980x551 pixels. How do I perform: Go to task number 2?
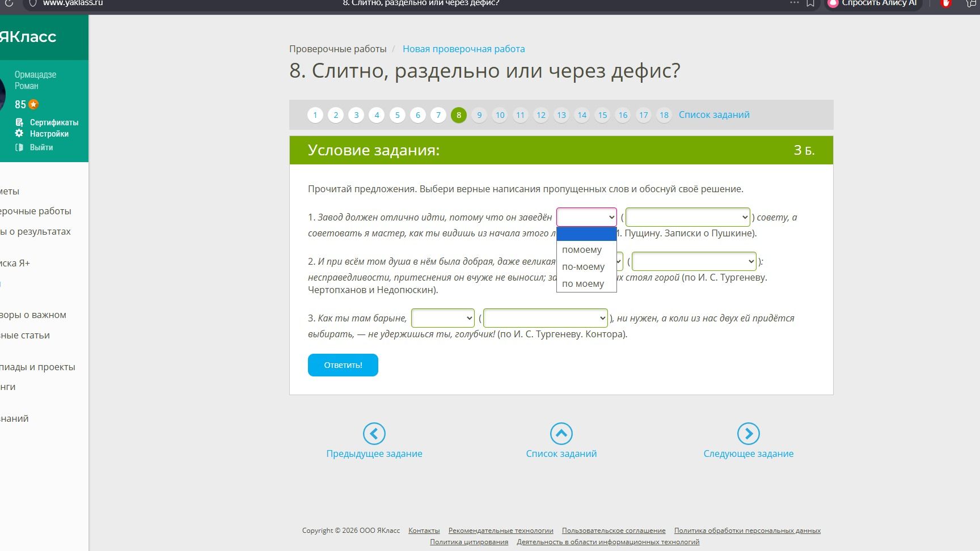(336, 115)
